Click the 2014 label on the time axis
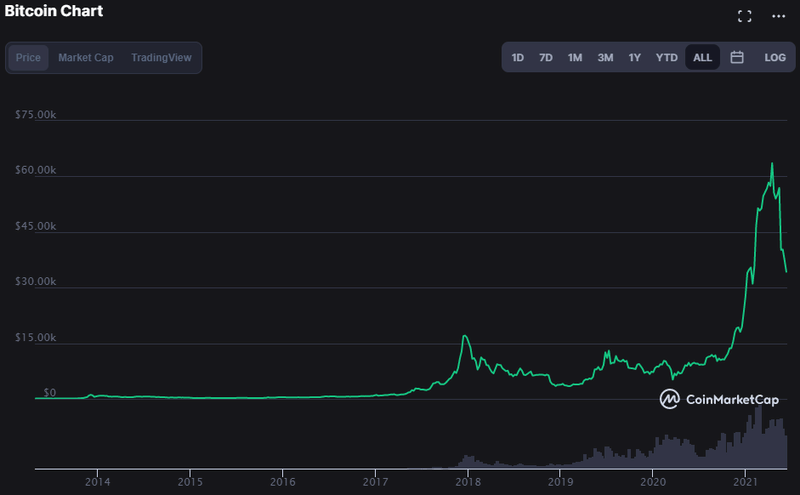Viewport: 800px width, 495px height. [x=97, y=482]
